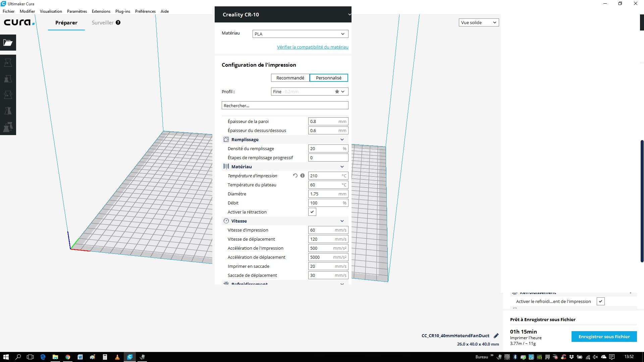Click the Épaisseur de la paroi value field
This screenshot has height=362, width=644.
(x=328, y=121)
